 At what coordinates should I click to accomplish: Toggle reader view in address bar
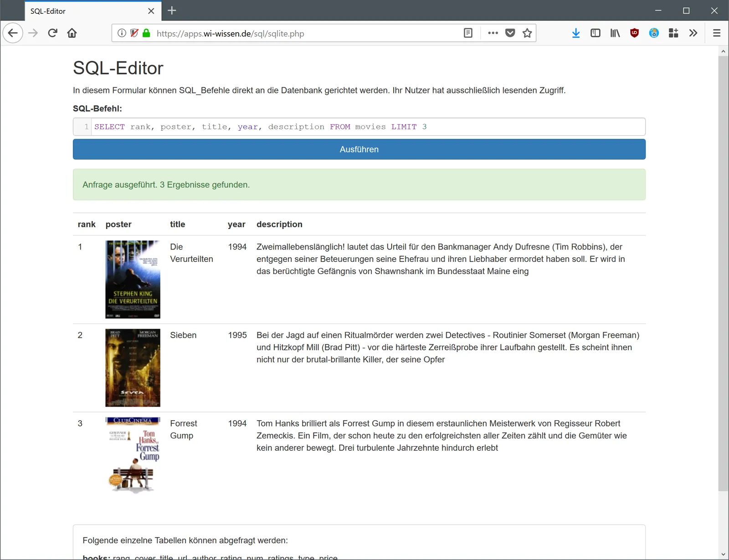pos(468,33)
